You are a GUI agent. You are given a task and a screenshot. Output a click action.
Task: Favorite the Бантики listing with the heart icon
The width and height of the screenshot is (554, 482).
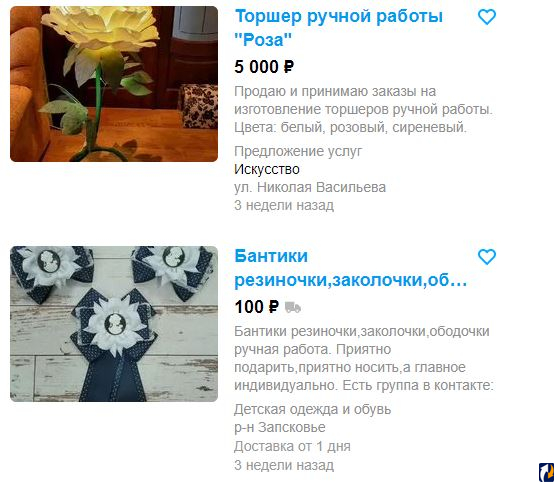point(487,257)
